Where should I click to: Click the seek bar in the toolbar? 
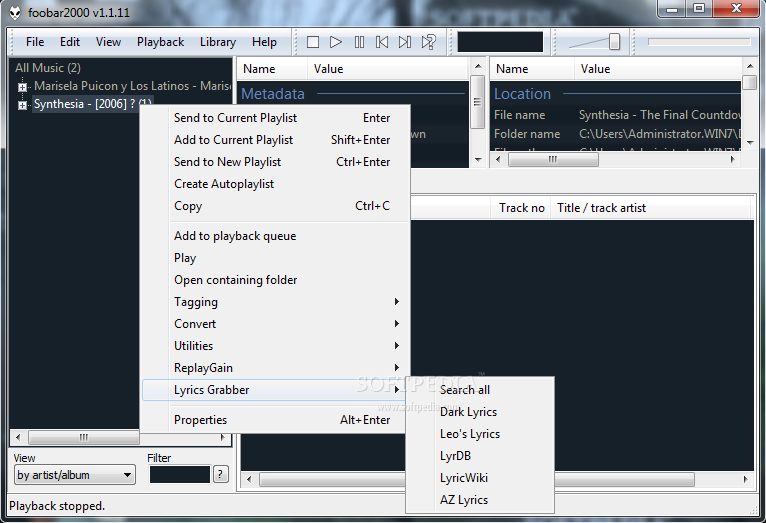point(699,42)
